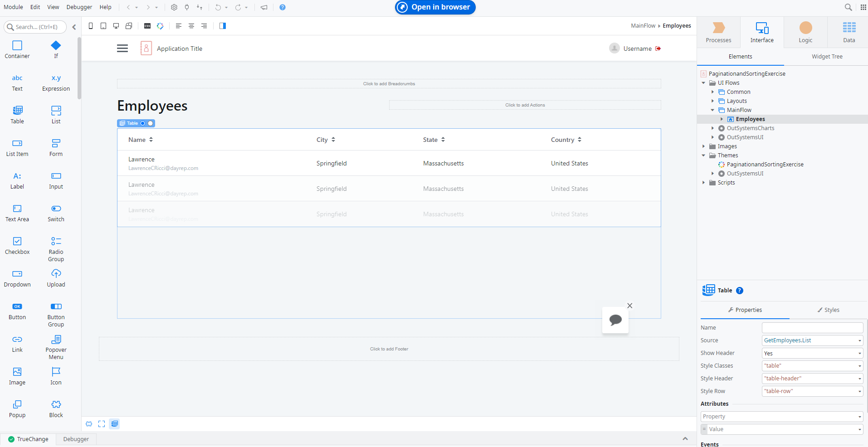Select the desktop preview icon
Screen dimensions: 868x447
click(116, 26)
